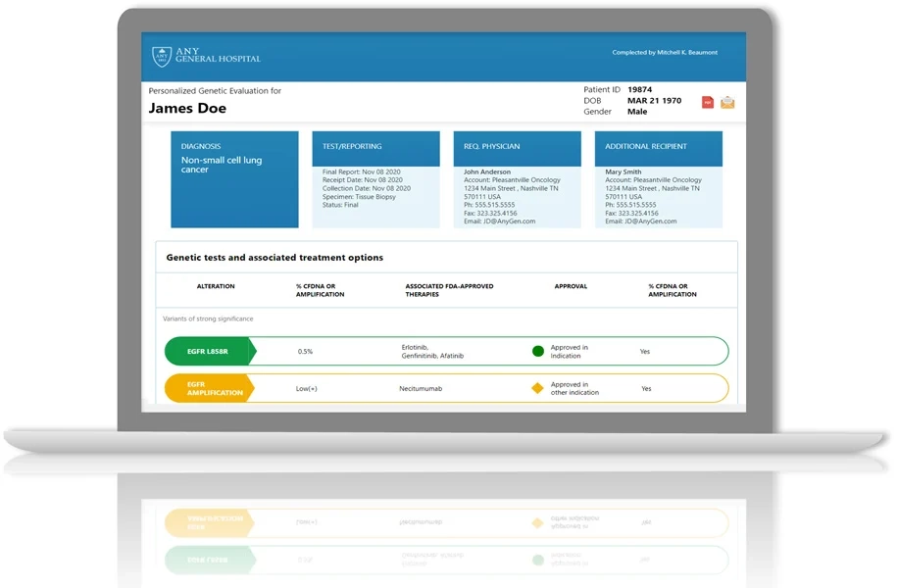Click the Alteration column header
This screenshot has width=897, height=588.
[216, 287]
